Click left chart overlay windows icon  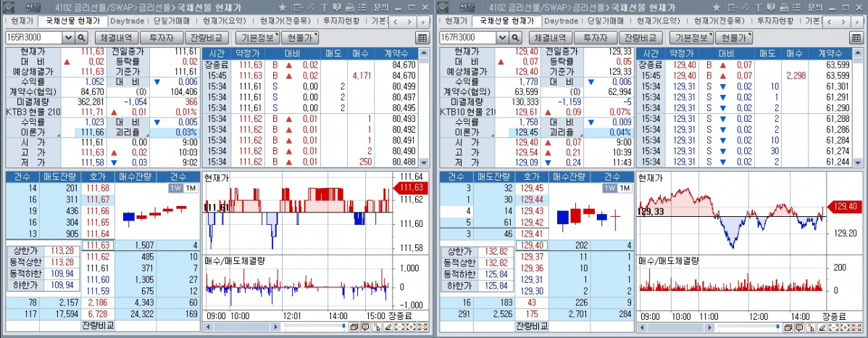354,327
